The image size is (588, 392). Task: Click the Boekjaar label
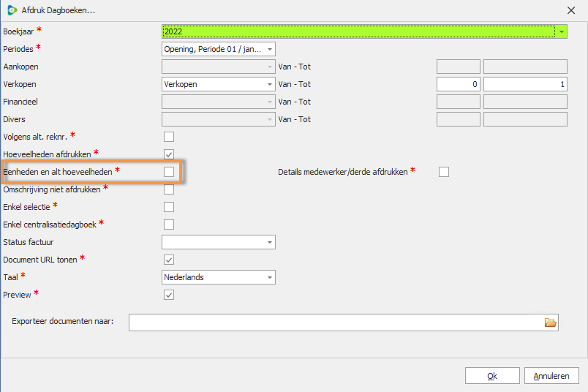18,31
